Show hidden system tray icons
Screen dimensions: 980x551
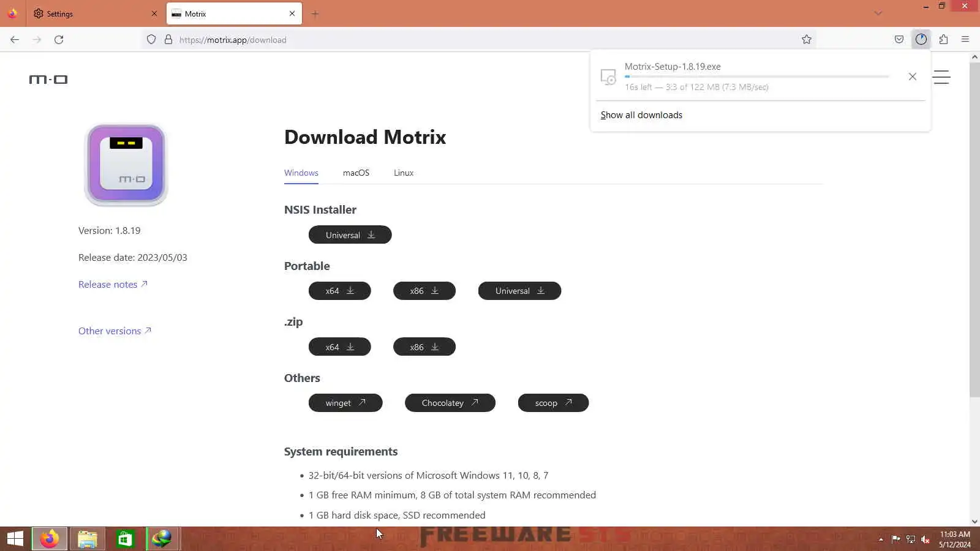click(881, 539)
